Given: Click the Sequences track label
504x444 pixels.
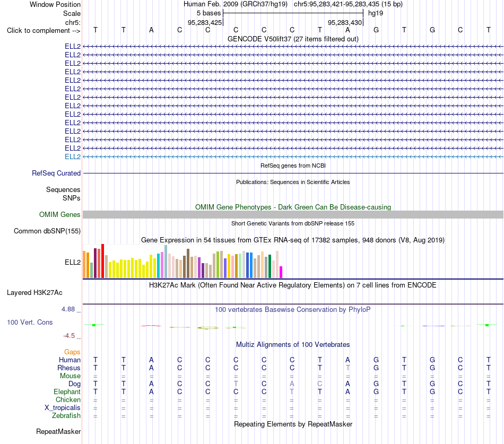Looking at the screenshot, I should (x=63, y=189).
